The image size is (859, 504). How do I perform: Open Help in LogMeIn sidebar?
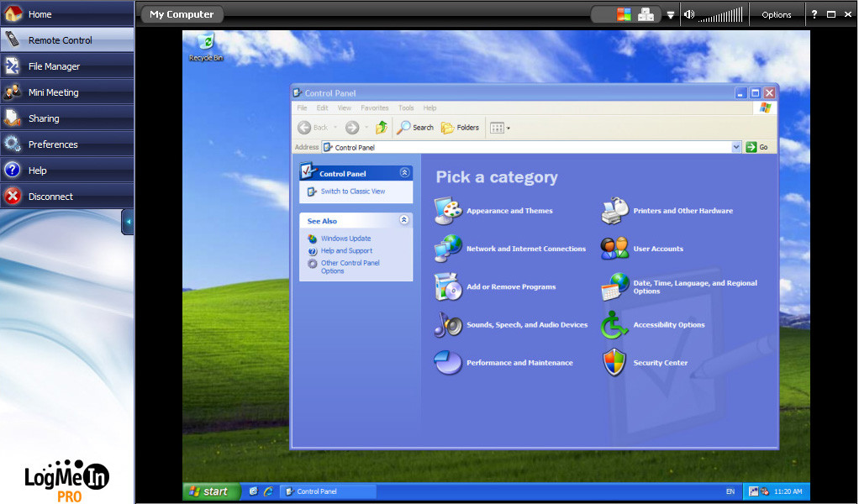(67, 171)
